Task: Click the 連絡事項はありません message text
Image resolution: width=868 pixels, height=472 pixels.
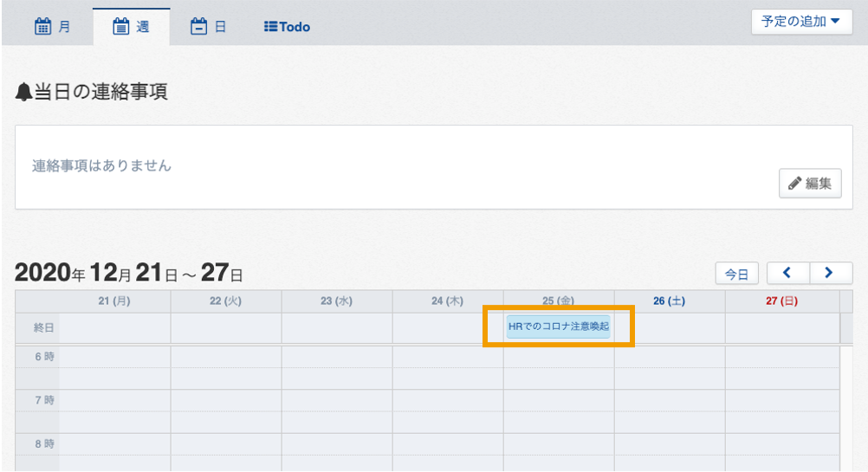Action: coord(102,165)
